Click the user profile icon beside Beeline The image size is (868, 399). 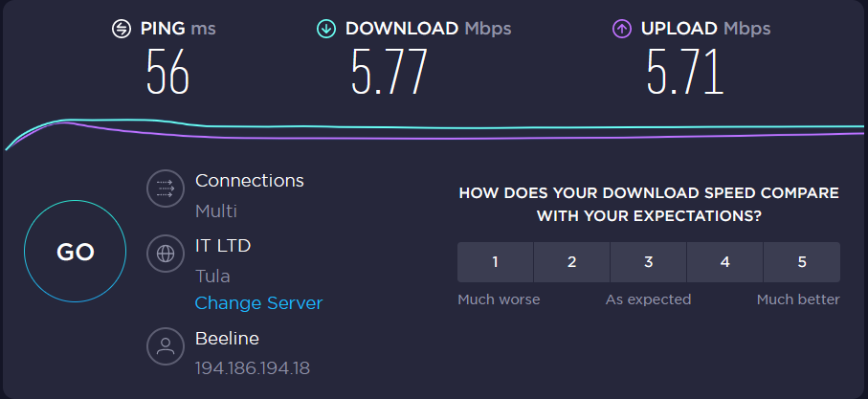click(165, 345)
